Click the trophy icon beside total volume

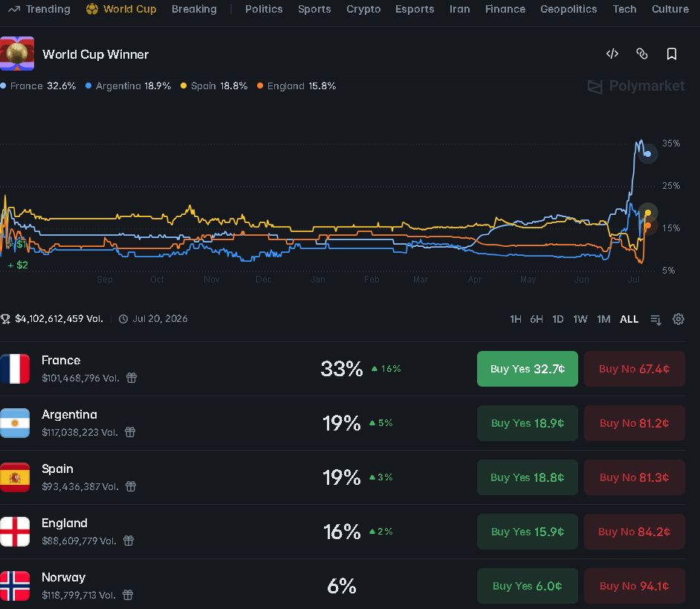[x=5, y=319]
